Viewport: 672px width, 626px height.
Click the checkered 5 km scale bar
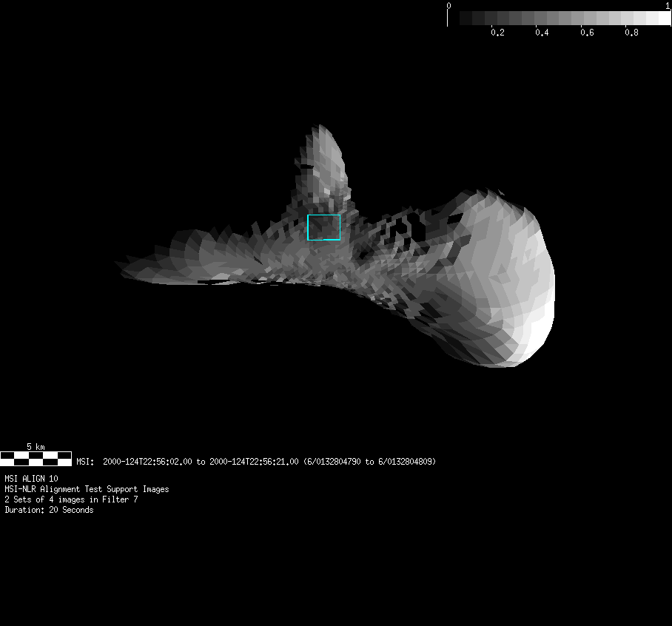pyautogui.click(x=36, y=458)
